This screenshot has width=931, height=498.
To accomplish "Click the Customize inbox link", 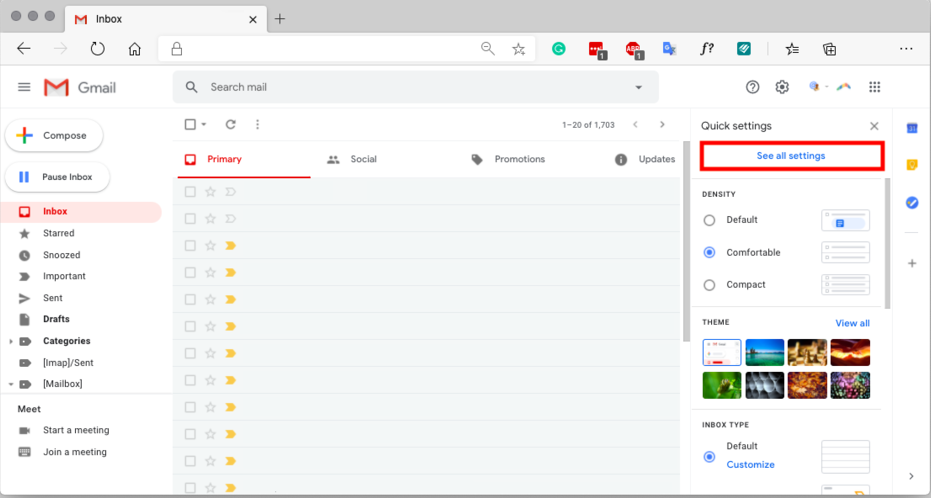I will pos(750,464).
